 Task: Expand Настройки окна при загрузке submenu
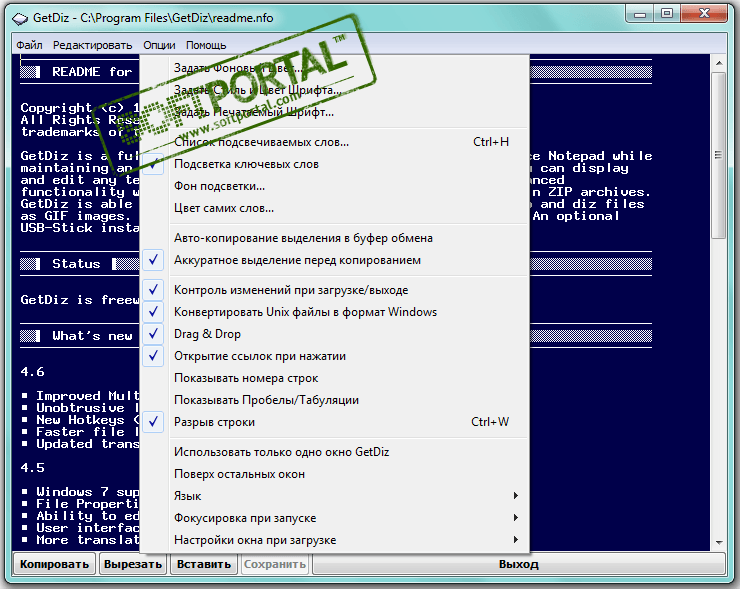(335, 540)
